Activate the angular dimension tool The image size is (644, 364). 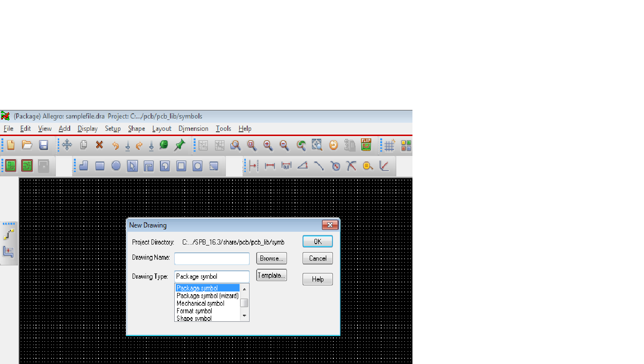coord(302,166)
